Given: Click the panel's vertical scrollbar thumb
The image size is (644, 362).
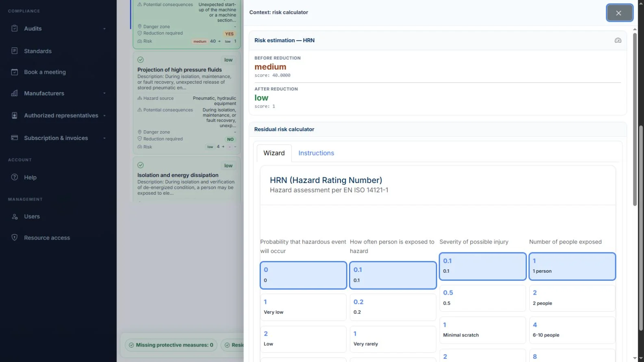Looking at the screenshot, I should coord(635,120).
